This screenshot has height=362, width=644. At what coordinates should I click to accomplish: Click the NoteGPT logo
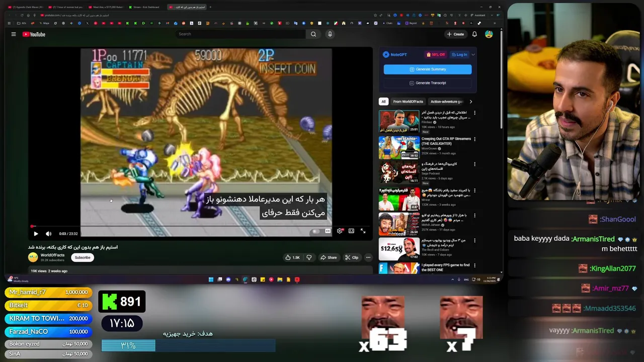point(395,54)
